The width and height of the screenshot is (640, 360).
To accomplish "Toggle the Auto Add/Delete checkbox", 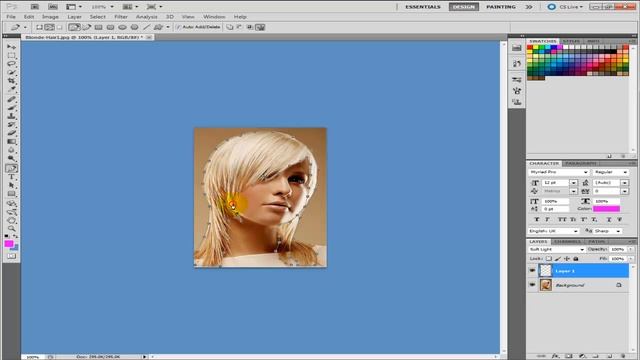I will click(178, 27).
